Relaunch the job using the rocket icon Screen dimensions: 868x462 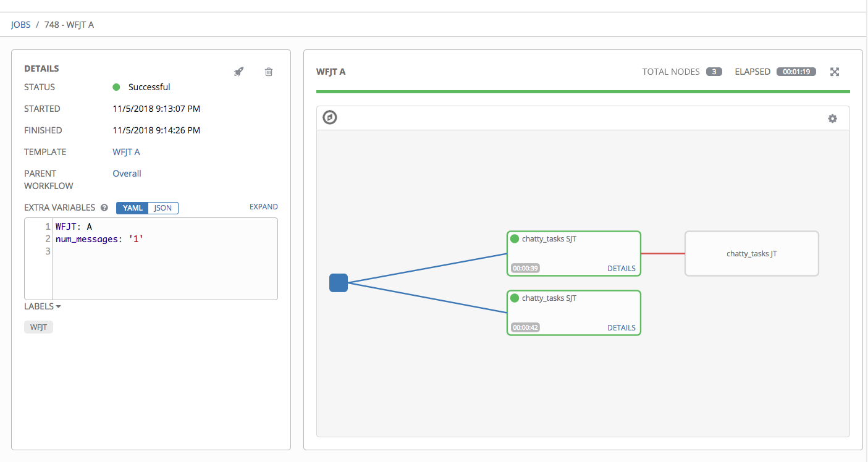[238, 72]
